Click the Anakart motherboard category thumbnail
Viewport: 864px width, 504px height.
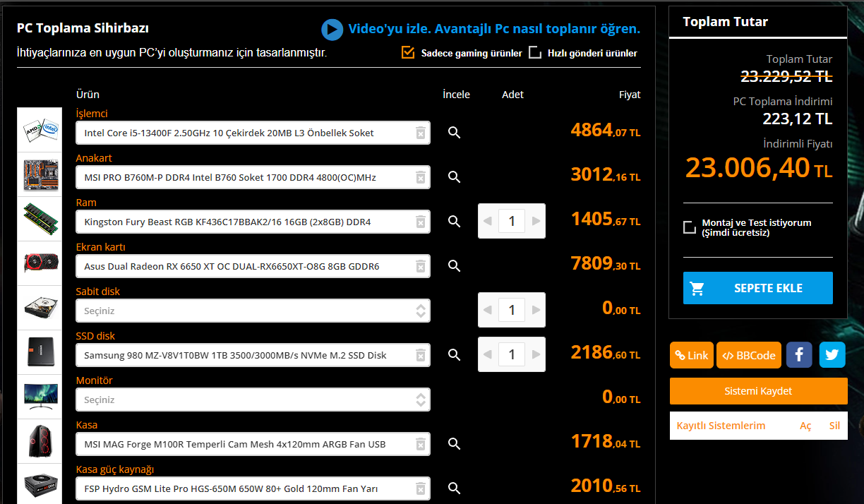click(x=40, y=174)
